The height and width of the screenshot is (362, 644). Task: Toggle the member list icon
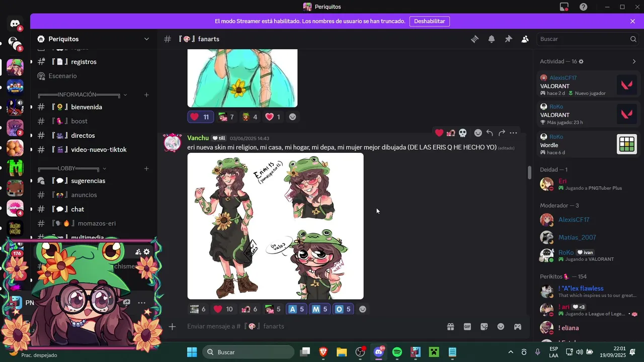click(525, 39)
